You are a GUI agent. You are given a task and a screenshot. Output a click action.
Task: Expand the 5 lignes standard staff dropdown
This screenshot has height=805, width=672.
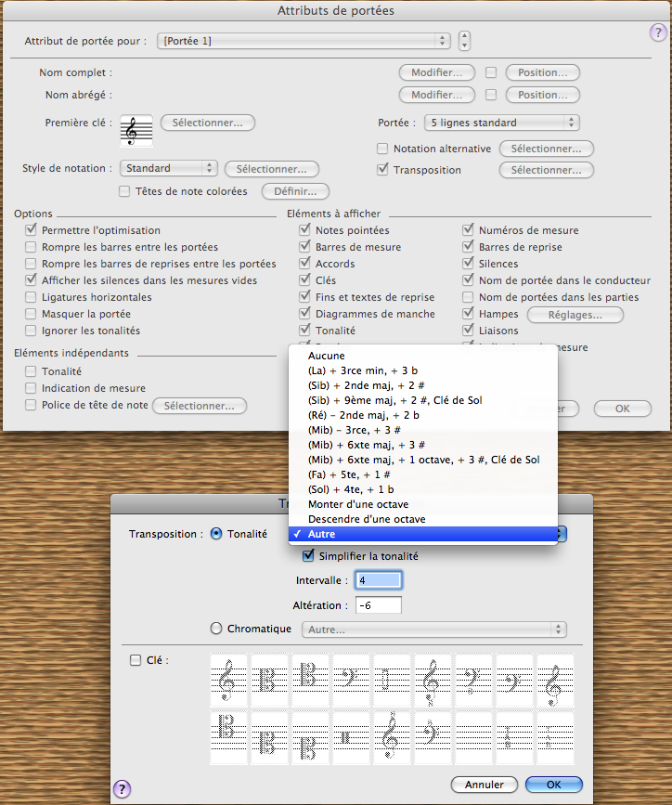pyautogui.click(x=501, y=123)
